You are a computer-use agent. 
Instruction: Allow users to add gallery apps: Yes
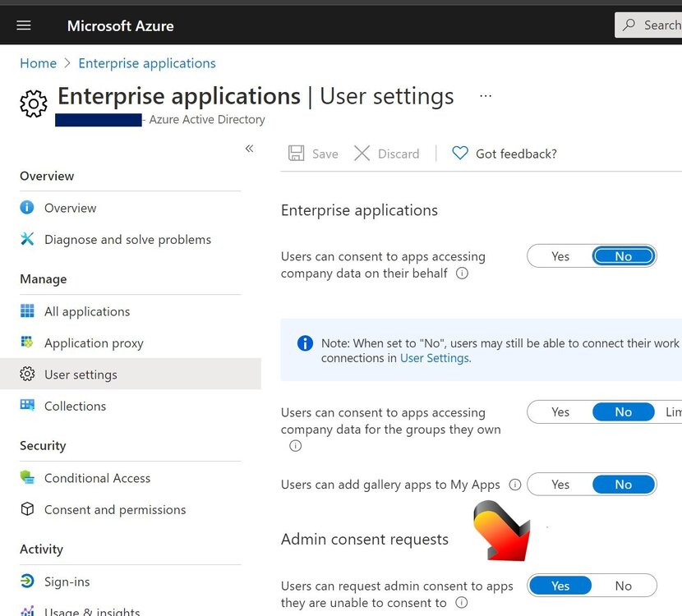click(x=560, y=485)
